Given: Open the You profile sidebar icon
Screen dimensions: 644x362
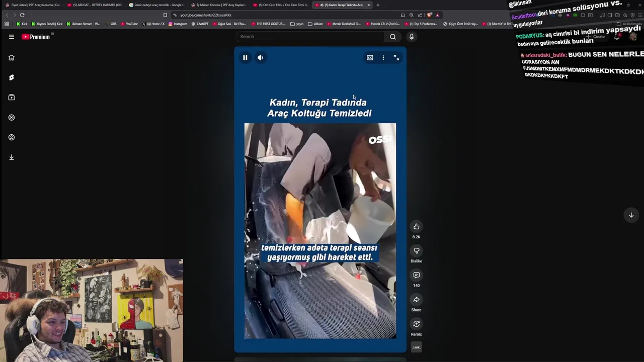Looking at the screenshot, I should 11,137.
